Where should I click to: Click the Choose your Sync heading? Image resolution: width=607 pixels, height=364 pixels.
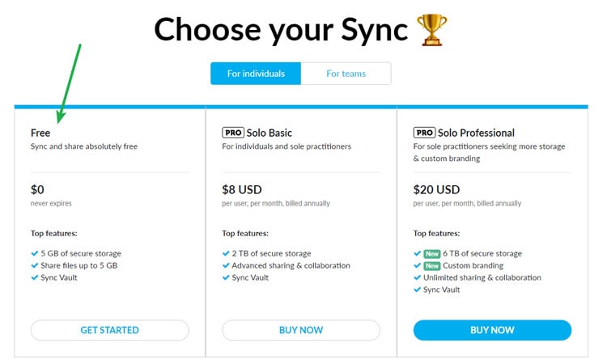(281, 30)
